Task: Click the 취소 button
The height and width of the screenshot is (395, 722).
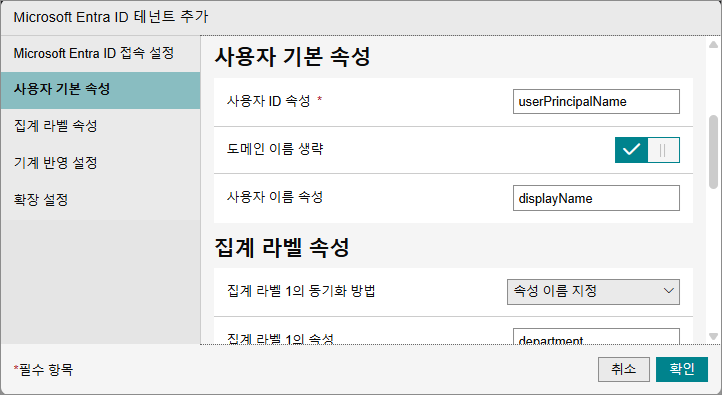Action: [x=623, y=369]
